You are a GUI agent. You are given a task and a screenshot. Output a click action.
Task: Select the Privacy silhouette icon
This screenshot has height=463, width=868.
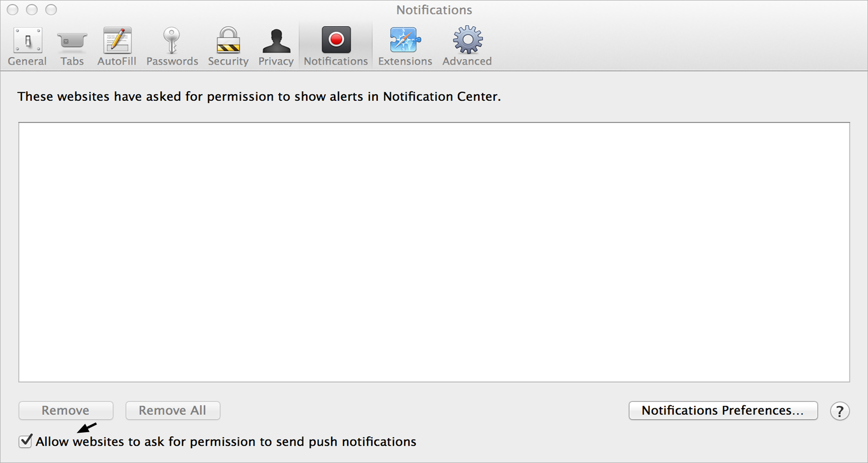[x=276, y=40]
